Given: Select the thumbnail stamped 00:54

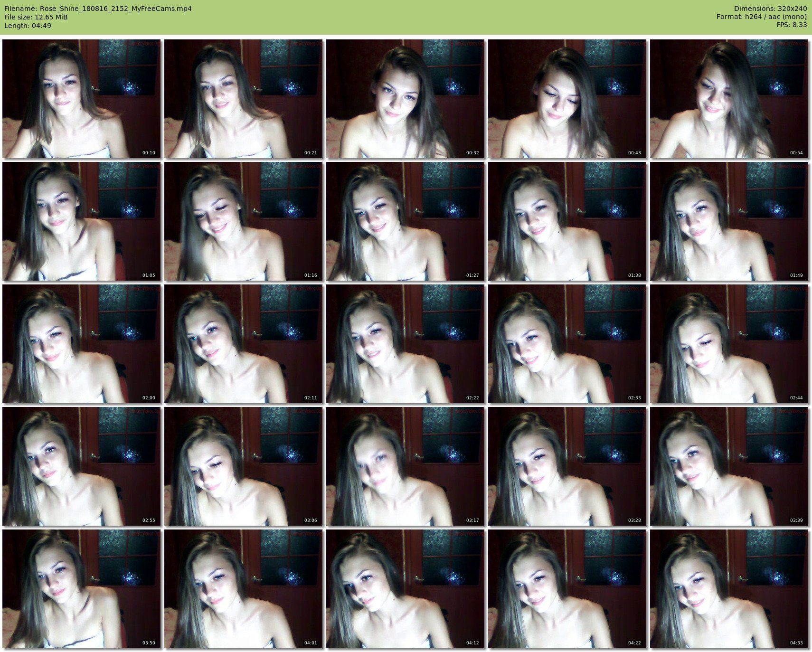Looking at the screenshot, I should click(729, 99).
